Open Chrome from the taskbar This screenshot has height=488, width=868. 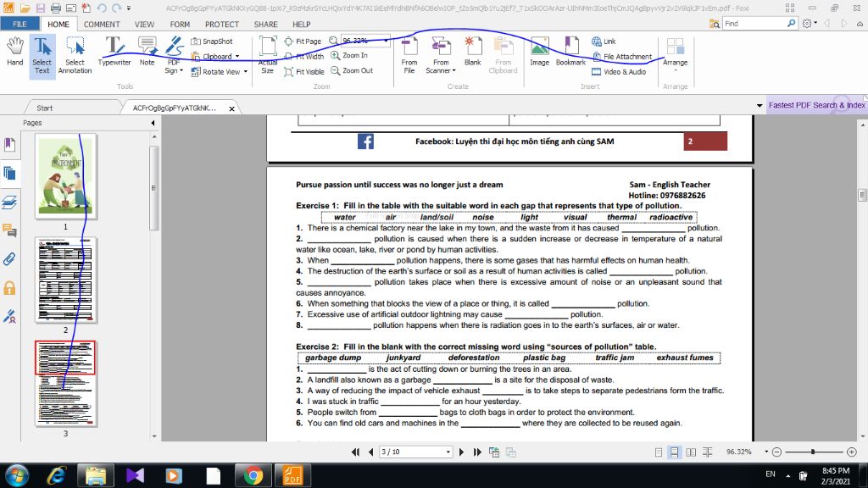(253, 475)
